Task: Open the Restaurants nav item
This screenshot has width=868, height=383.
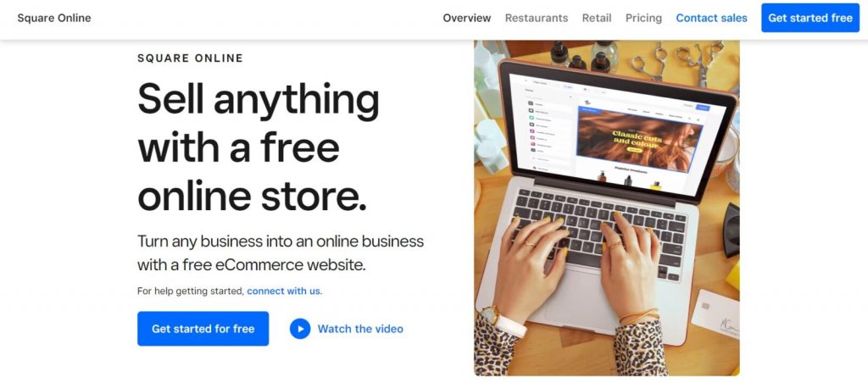Action: [537, 18]
